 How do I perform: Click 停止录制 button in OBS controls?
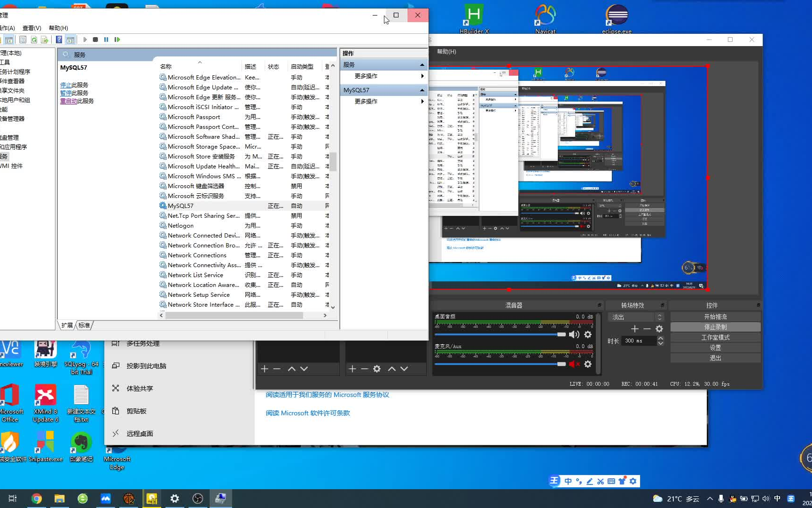pos(715,327)
